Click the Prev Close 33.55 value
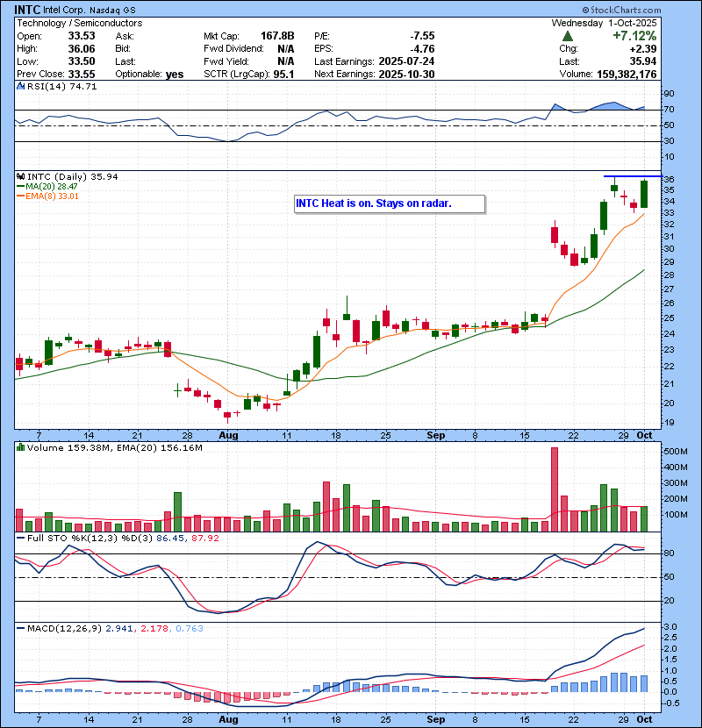This screenshot has height=728, width=702. [82, 75]
